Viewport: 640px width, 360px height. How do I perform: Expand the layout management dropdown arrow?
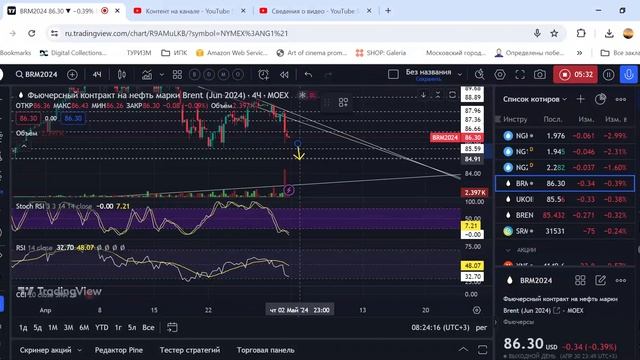click(x=460, y=75)
